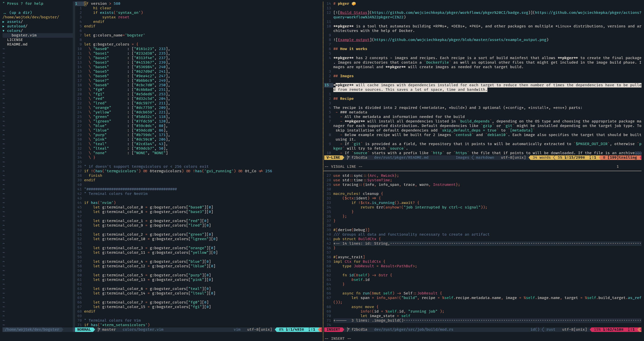Click the package emoji after pkger heading
The width and height of the screenshot is (644, 341).
[x=354, y=4]
